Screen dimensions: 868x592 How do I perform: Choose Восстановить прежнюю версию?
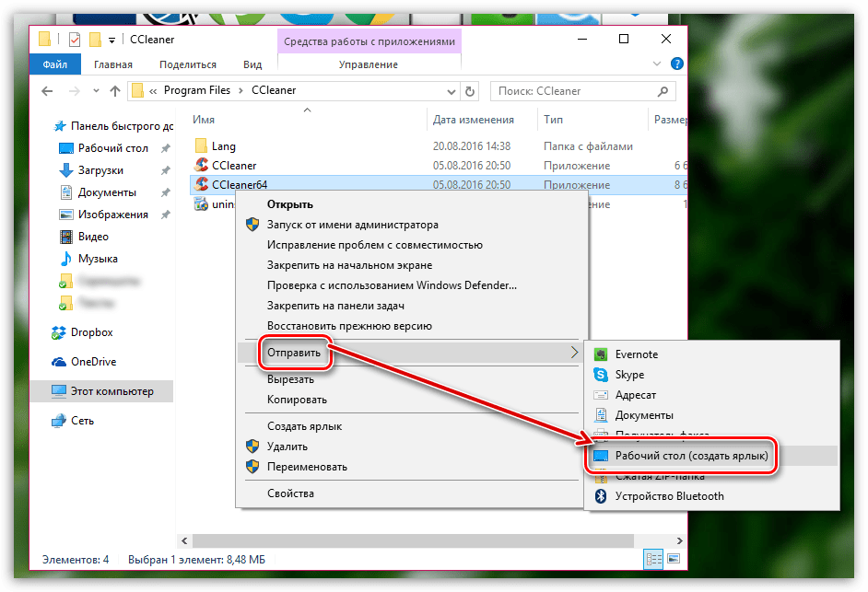click(x=349, y=327)
